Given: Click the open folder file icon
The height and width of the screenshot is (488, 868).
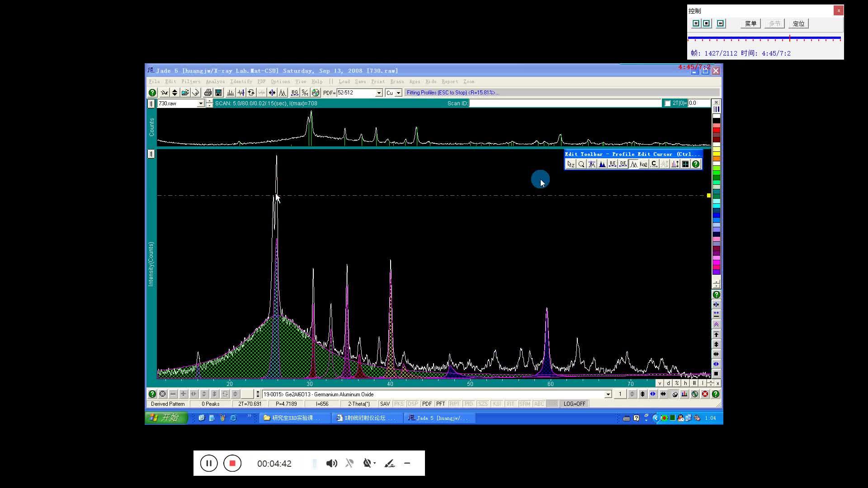Looking at the screenshot, I should 185,93.
